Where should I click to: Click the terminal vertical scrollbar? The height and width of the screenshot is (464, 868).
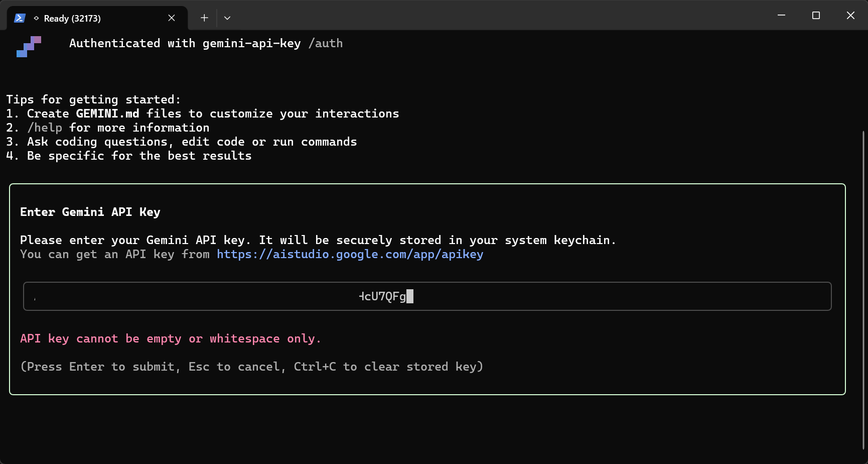(x=863, y=290)
